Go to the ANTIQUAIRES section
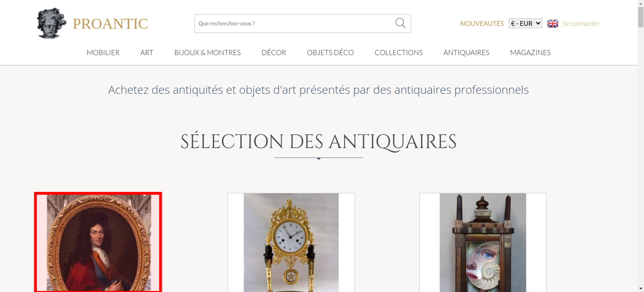This screenshot has height=292, width=644. click(x=466, y=52)
